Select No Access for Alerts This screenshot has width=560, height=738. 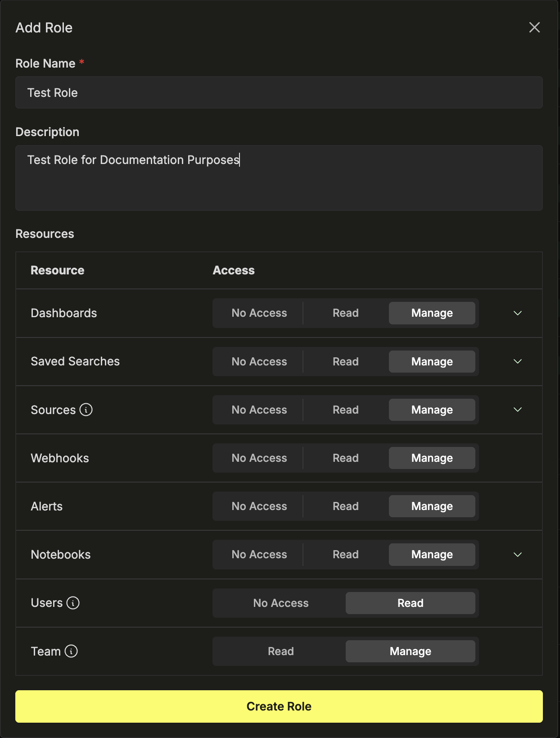(259, 506)
